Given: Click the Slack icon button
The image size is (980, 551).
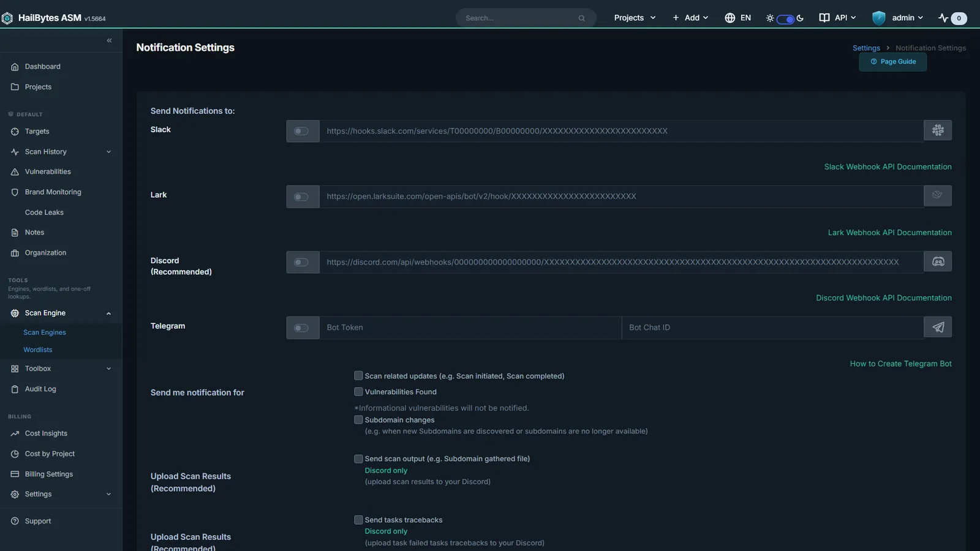Looking at the screenshot, I should (938, 130).
